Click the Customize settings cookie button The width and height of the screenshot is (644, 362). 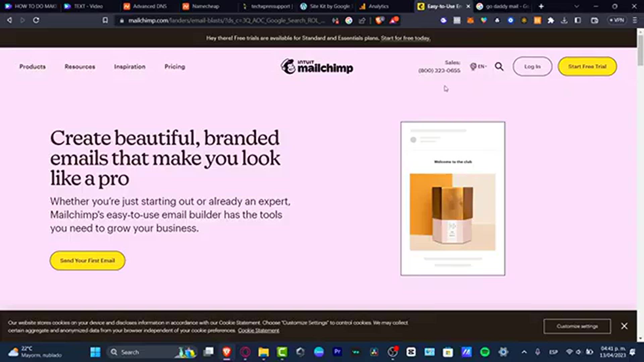point(577,326)
